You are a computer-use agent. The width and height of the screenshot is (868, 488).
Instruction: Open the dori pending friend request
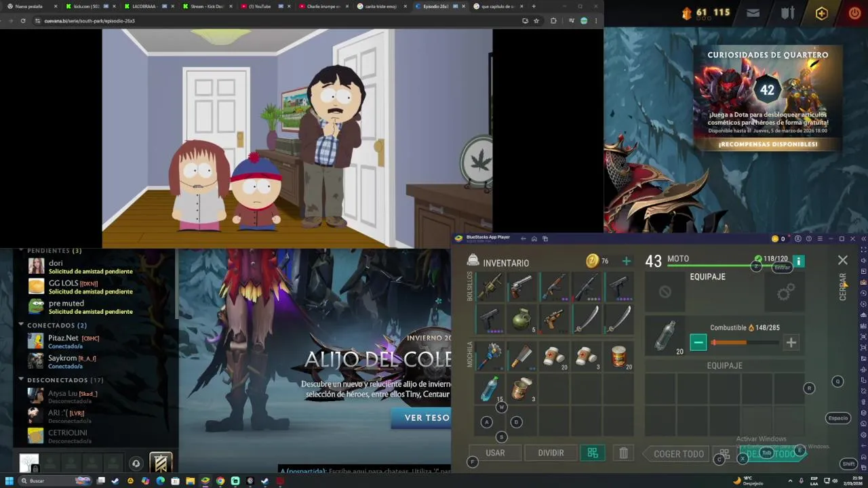pyautogui.click(x=92, y=267)
